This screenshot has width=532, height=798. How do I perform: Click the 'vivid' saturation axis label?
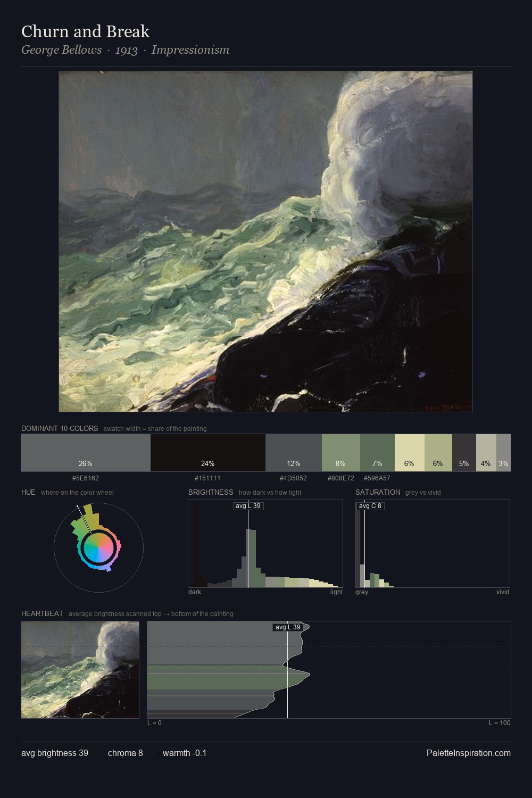click(503, 592)
